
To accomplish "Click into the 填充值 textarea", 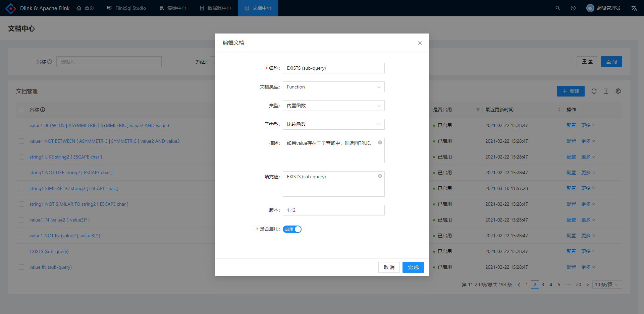I will pos(334,184).
